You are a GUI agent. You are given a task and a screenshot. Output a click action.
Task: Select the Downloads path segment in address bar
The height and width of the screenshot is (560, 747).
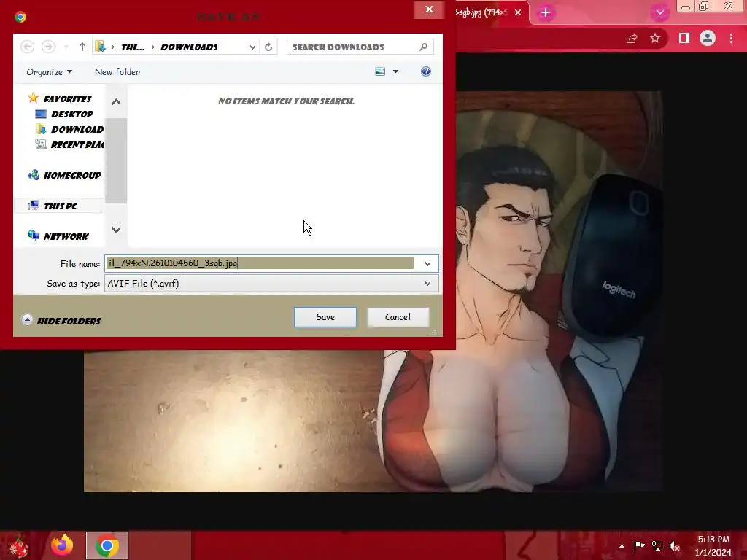click(x=189, y=47)
